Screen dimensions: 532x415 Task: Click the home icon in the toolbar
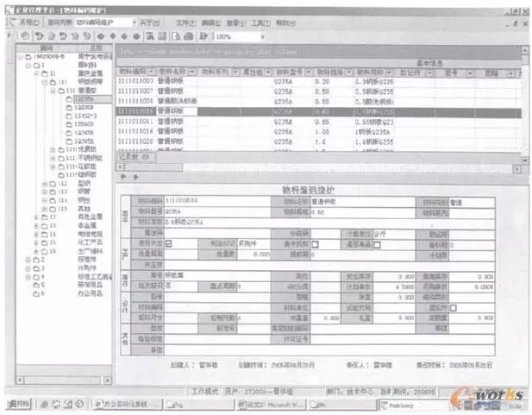25,35
